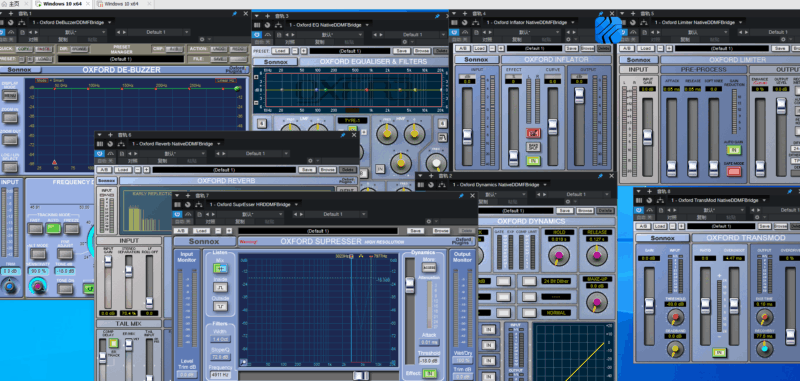Open sidechain routing icon in Reverb header
This screenshot has height=381, width=800.
(x=121, y=144)
